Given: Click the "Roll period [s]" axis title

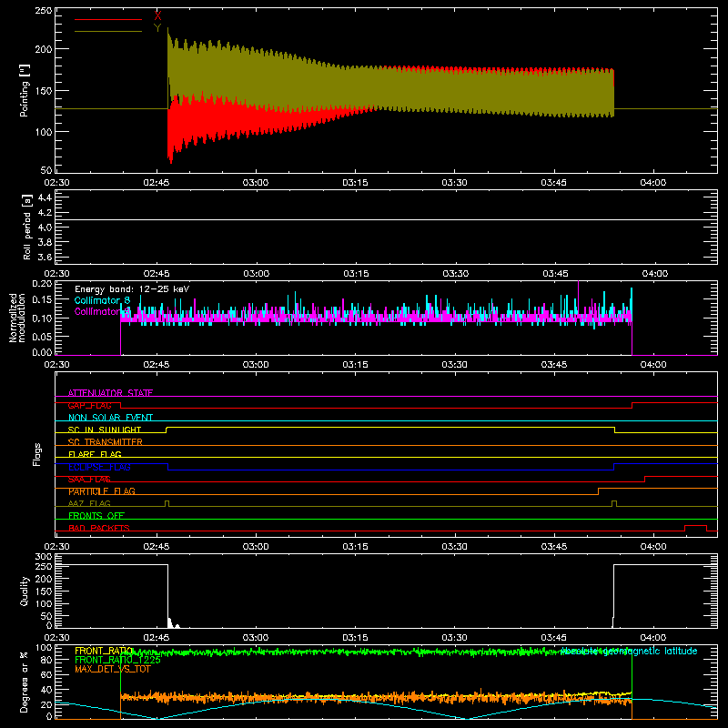Looking at the screenshot, I should coord(27,227).
